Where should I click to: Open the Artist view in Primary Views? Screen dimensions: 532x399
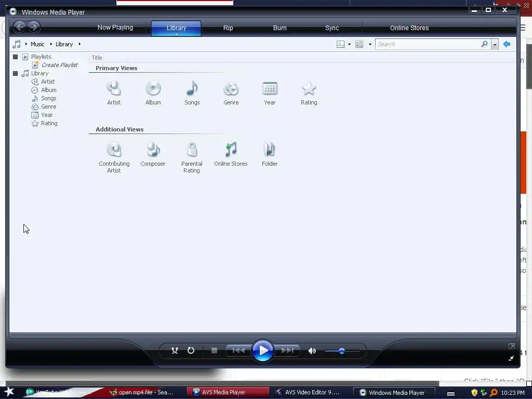tap(114, 92)
